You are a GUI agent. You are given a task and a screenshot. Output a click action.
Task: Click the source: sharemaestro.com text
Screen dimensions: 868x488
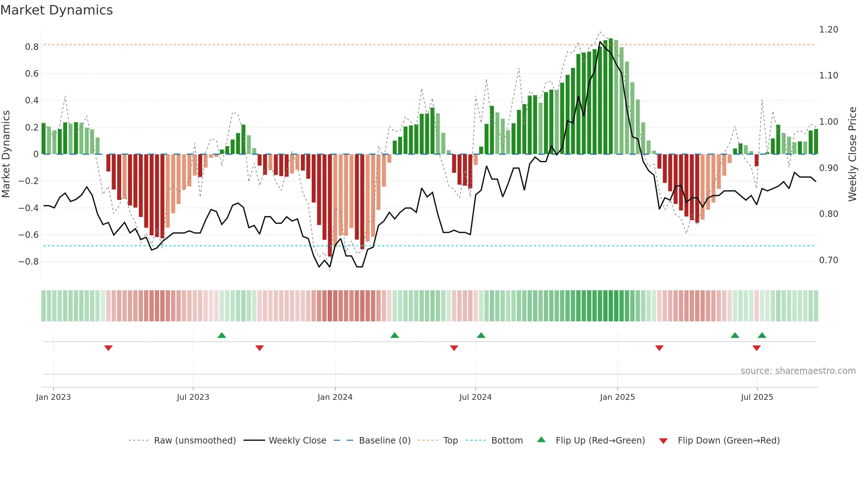tap(798, 371)
